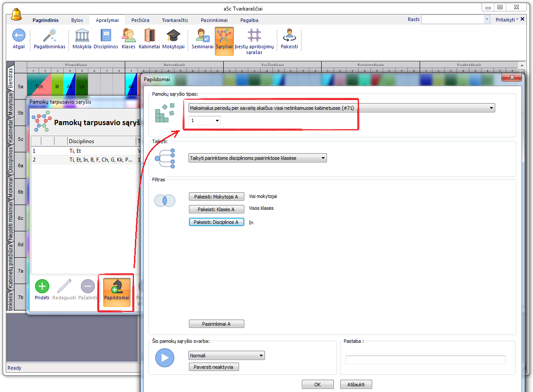Open the Mokykla school settings

pyautogui.click(x=82, y=36)
